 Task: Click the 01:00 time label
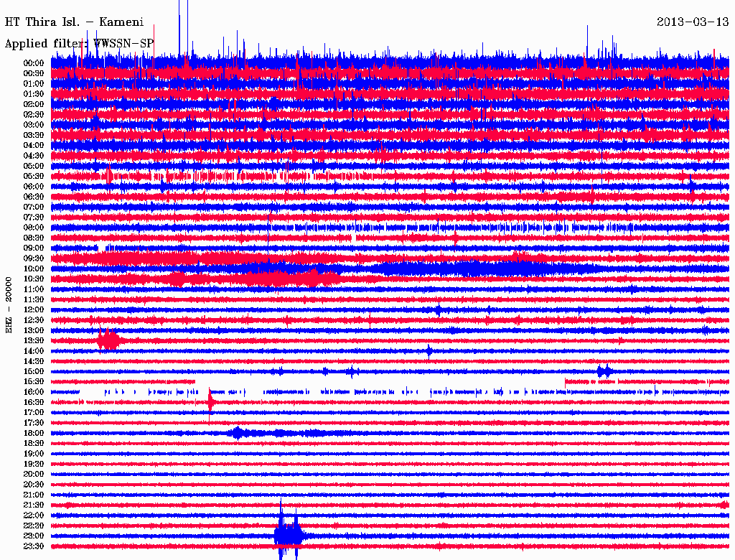tap(34, 83)
